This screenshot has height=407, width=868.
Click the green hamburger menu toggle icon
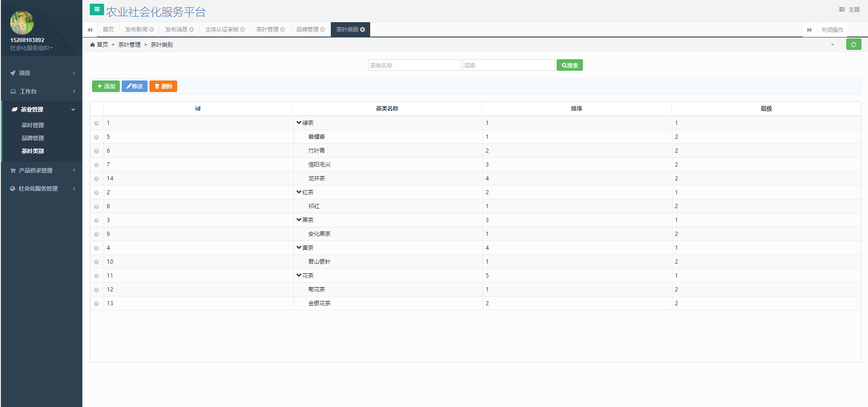(x=97, y=9)
